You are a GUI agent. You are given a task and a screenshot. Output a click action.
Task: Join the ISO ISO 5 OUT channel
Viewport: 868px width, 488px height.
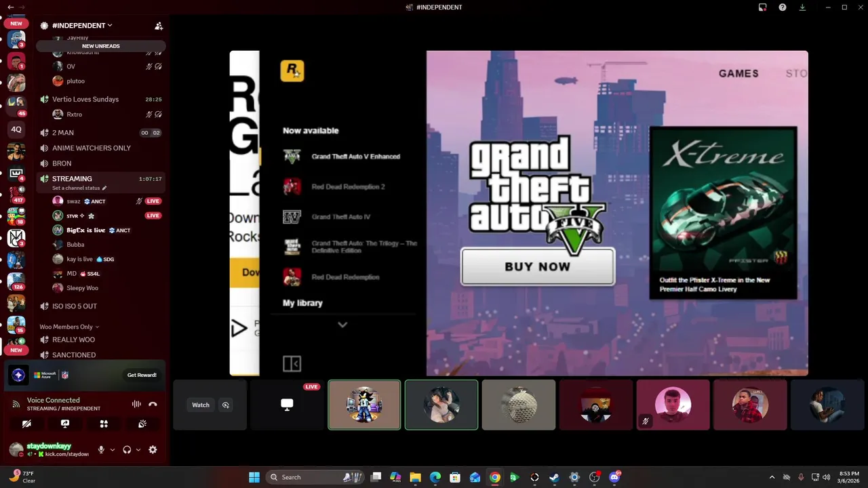pos(101,306)
